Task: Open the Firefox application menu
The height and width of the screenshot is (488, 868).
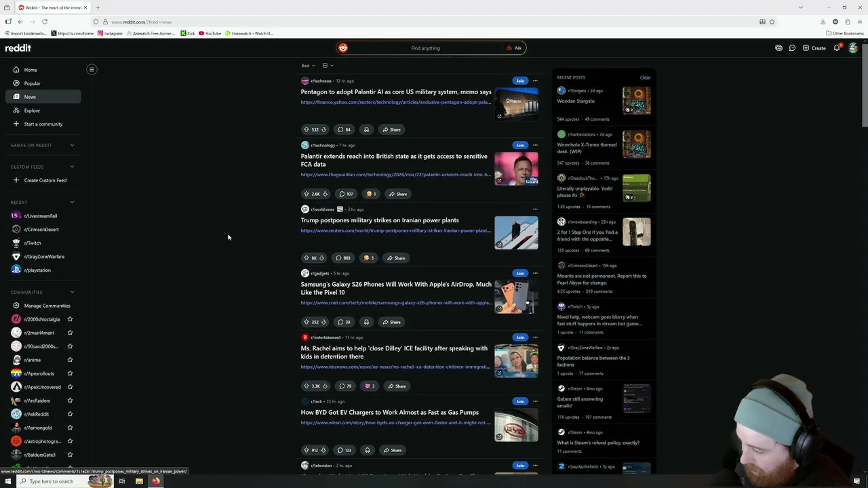Action: click(859, 22)
